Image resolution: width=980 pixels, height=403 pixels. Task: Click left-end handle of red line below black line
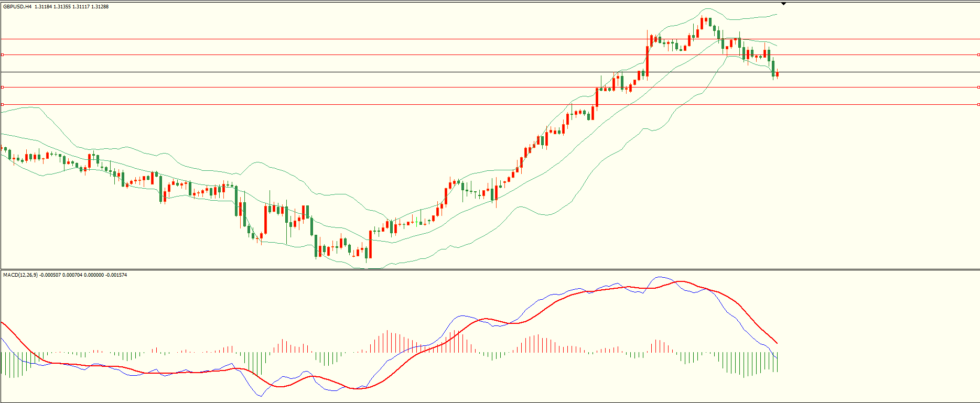tap(2, 87)
